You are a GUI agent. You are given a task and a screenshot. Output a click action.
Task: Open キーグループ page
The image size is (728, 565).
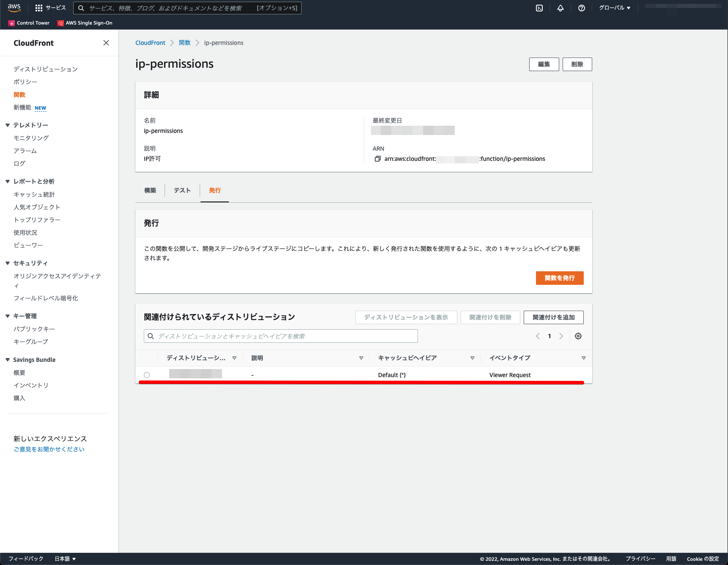31,342
